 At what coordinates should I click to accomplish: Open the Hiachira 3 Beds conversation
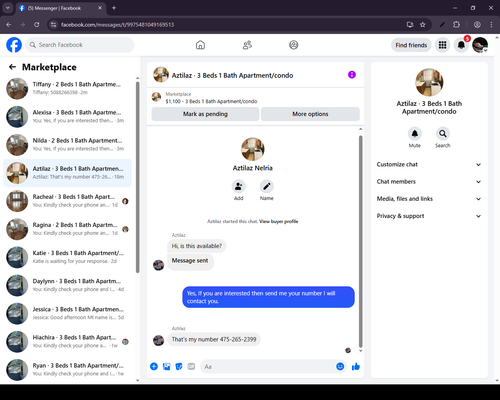coord(67,342)
